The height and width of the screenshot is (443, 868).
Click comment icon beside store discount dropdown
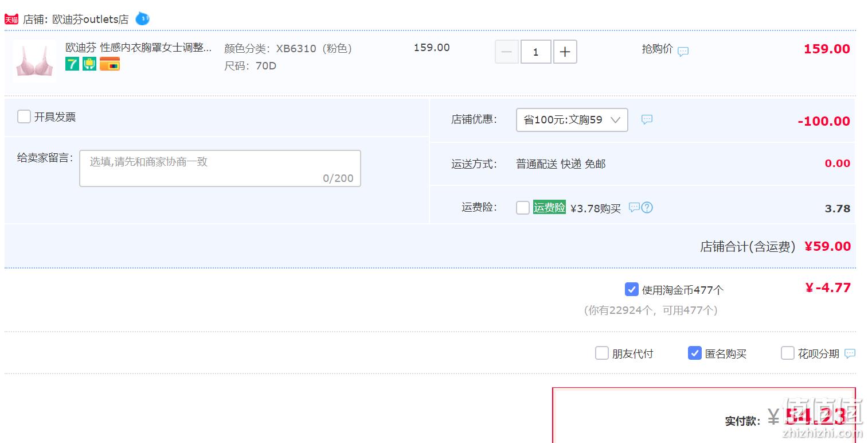tap(647, 119)
